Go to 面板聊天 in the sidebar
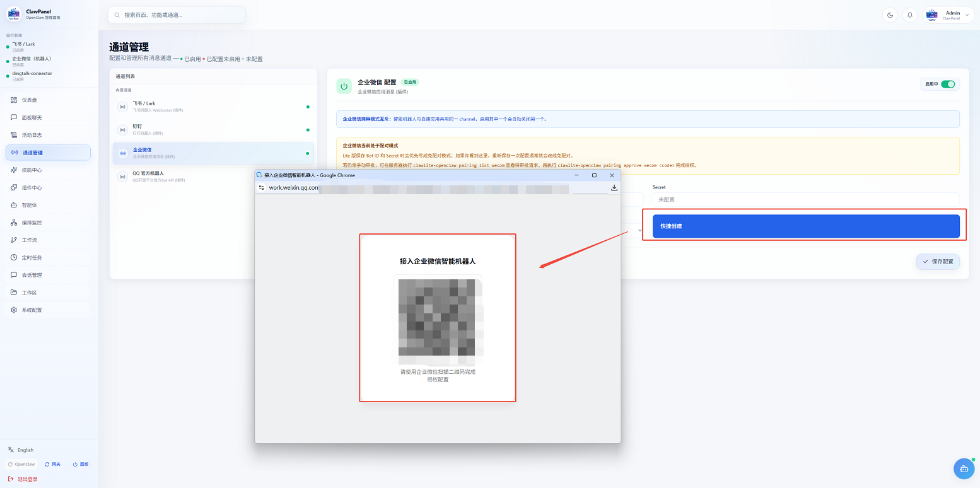Image resolution: width=980 pixels, height=488 pixels. 48,118
